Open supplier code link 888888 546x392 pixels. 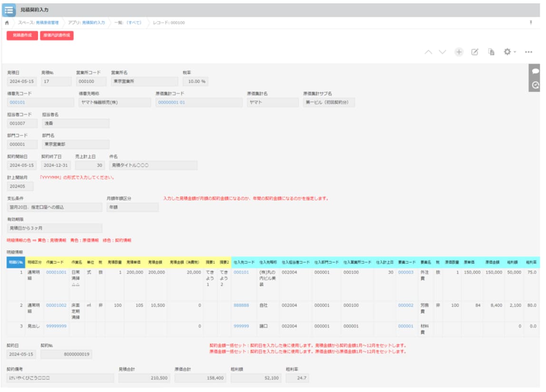coord(241,306)
